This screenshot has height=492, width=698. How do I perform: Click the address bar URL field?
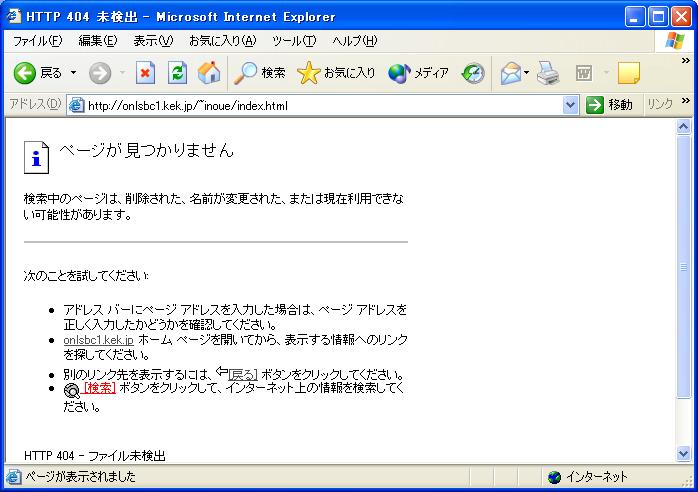click(324, 106)
